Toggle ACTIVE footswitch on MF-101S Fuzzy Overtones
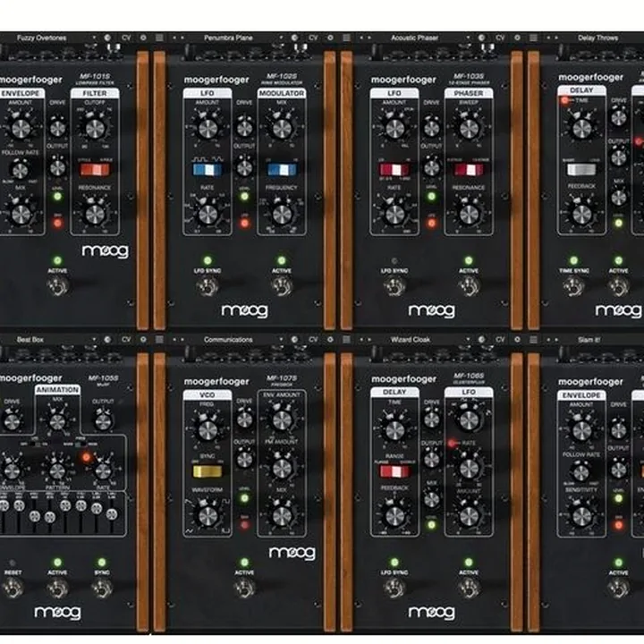Screen dimensions: 644x644 pyautogui.click(x=57, y=286)
